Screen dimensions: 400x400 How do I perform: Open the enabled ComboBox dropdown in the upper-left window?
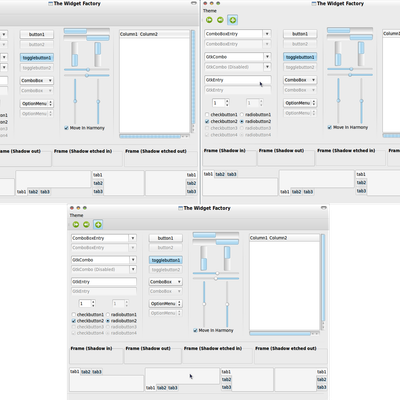(x=37, y=81)
